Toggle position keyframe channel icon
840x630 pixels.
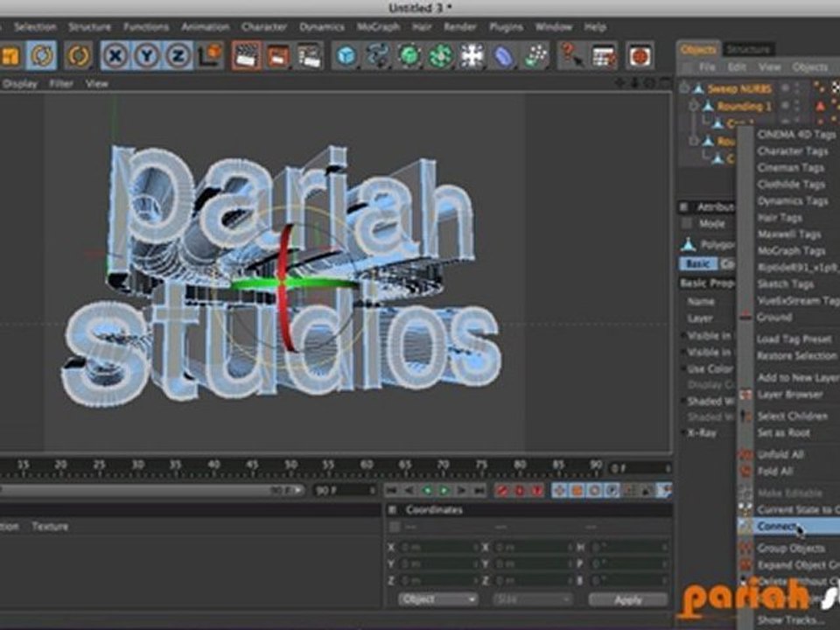559,490
